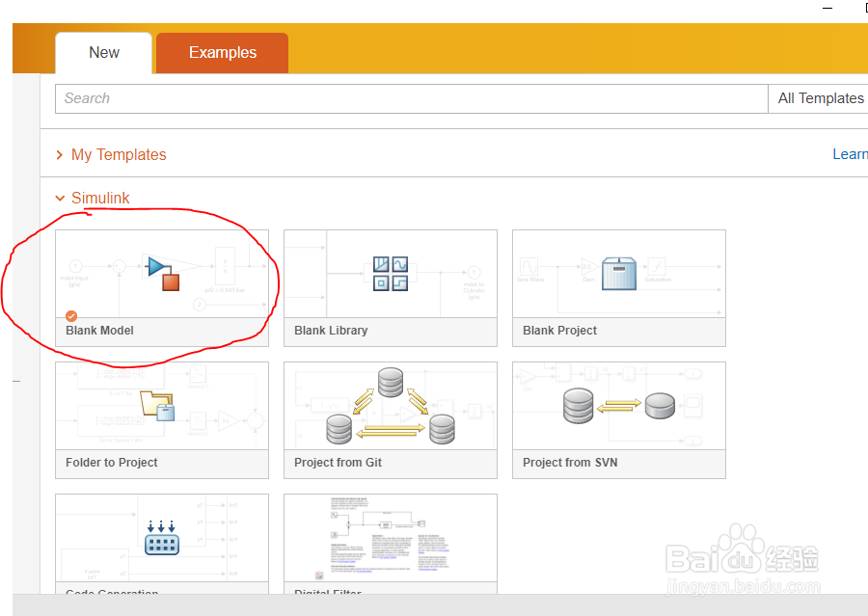Image resolution: width=868 pixels, height=616 pixels.
Task: Collapse the Simulink section
Action: pos(60,199)
